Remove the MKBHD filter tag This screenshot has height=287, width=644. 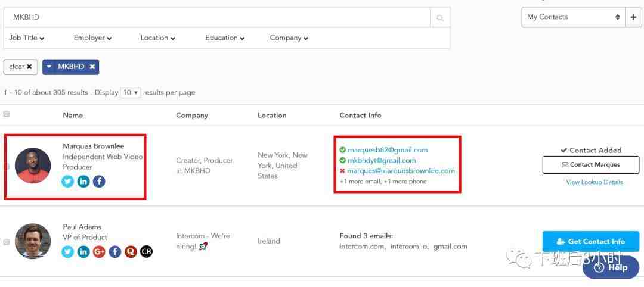(92, 67)
